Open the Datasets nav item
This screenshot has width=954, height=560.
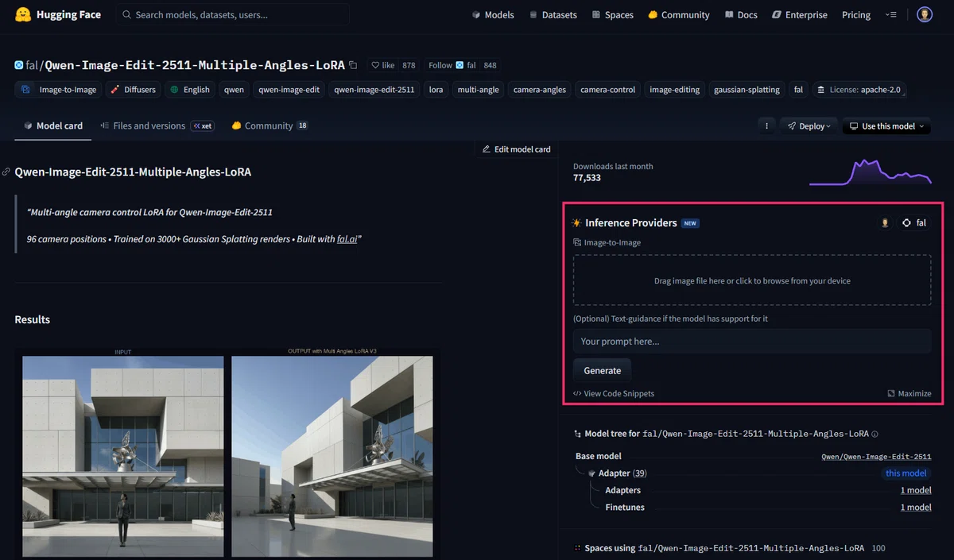tap(553, 14)
